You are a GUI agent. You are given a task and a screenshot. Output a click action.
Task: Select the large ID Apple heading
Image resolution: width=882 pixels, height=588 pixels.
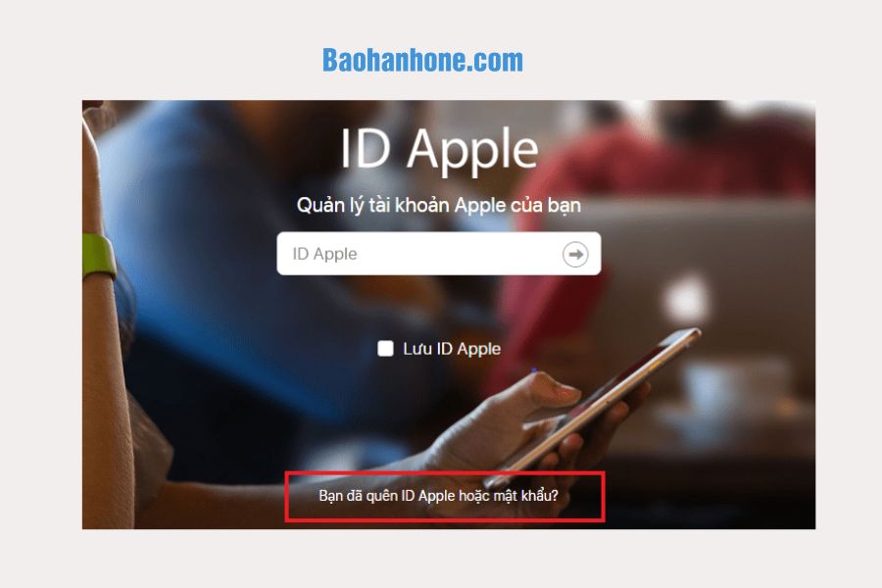point(439,149)
